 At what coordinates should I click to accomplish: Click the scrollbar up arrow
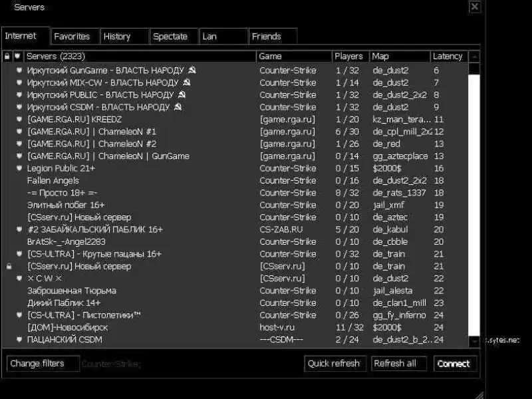(474, 57)
